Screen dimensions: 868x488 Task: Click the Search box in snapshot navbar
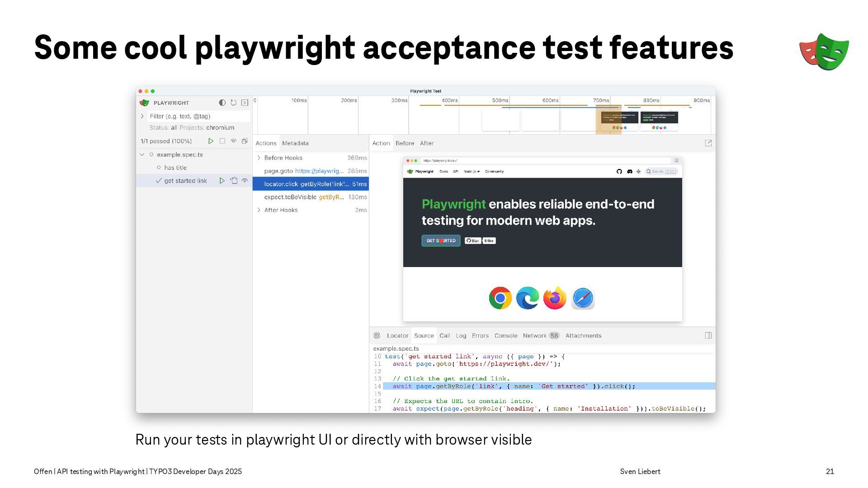(661, 172)
